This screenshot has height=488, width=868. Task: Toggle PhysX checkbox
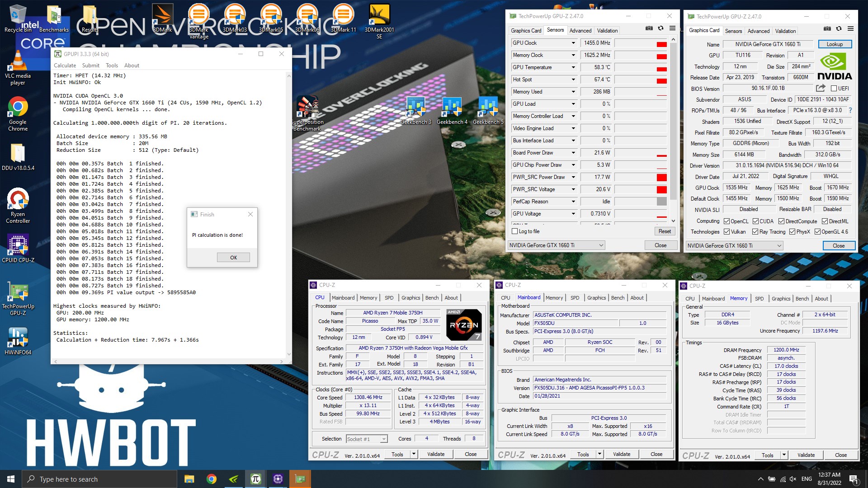(x=793, y=232)
